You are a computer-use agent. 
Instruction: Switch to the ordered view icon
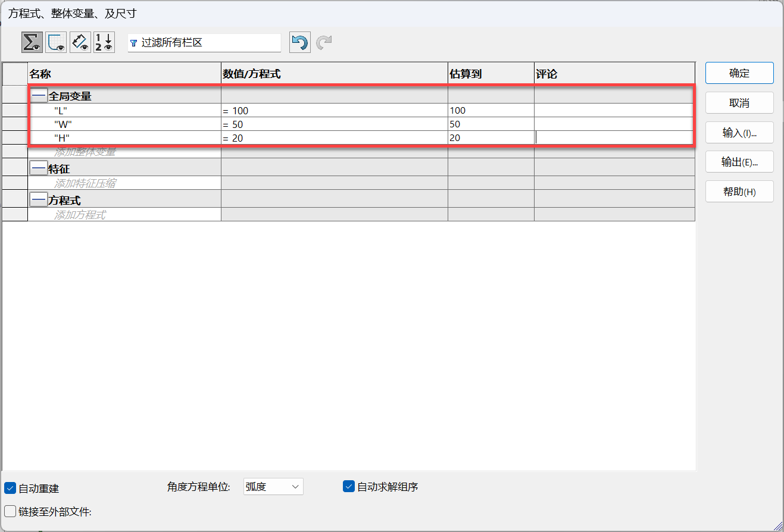click(104, 43)
